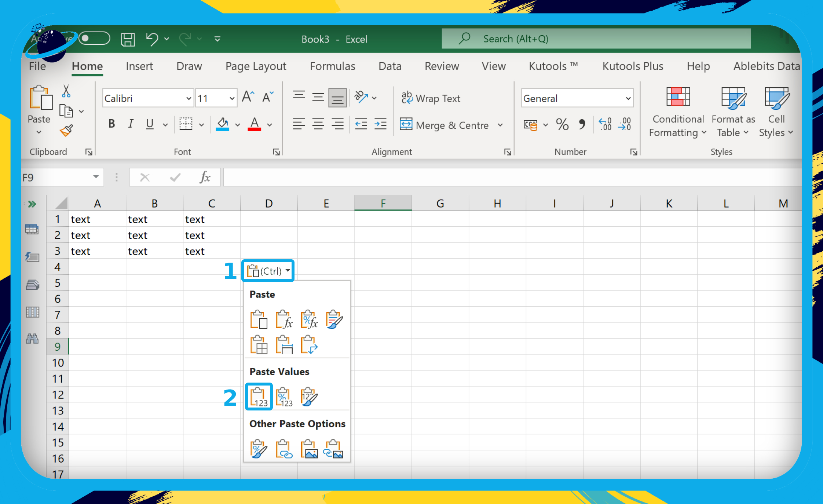Click the Save disk icon

pyautogui.click(x=128, y=39)
